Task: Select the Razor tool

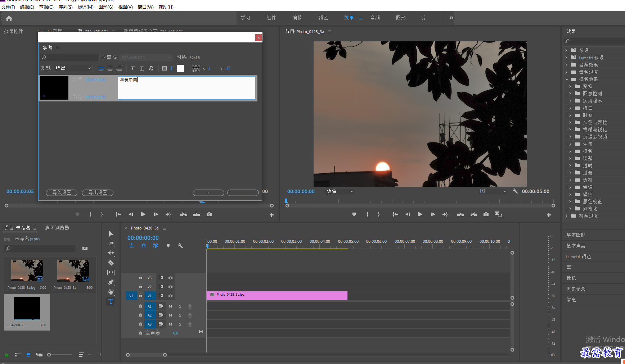Action: click(x=111, y=263)
